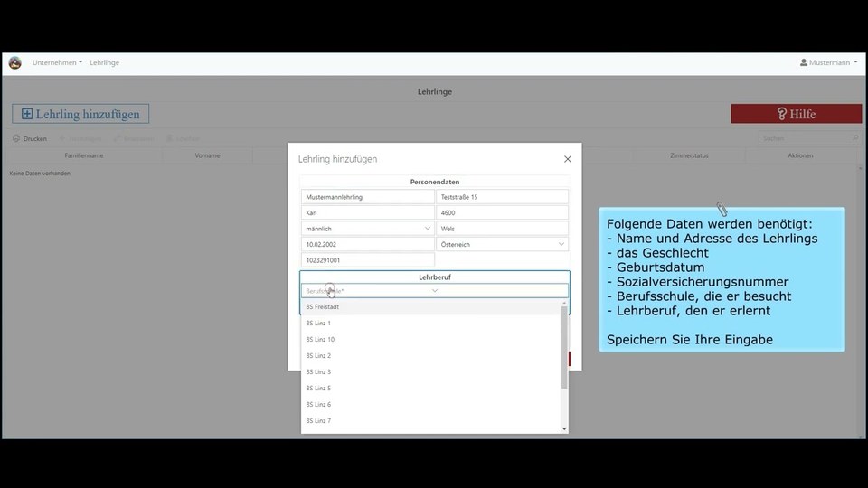Click the Drucken print icon
This screenshot has height=488, width=868.
[x=16, y=138]
